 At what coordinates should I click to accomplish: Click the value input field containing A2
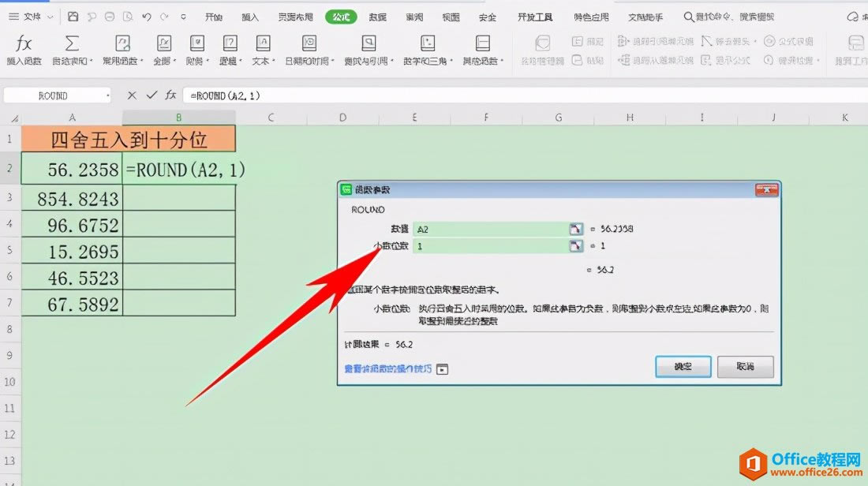point(491,229)
